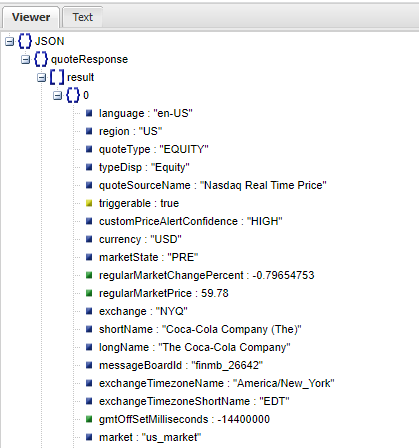Collapse the quoteResponse node

(26, 59)
